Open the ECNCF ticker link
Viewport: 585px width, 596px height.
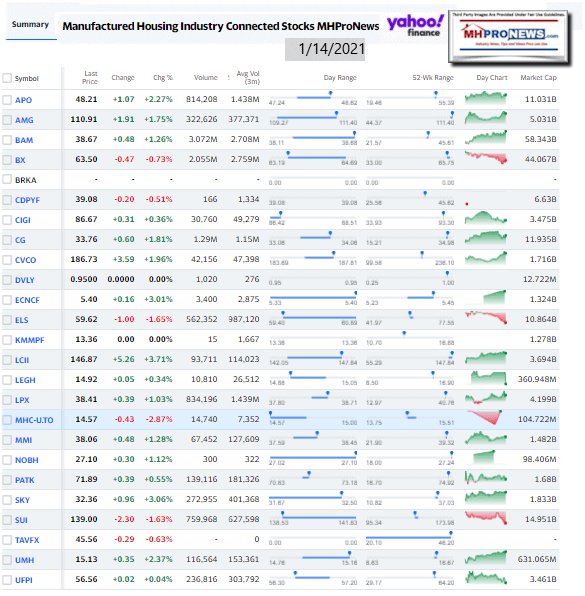[27, 300]
